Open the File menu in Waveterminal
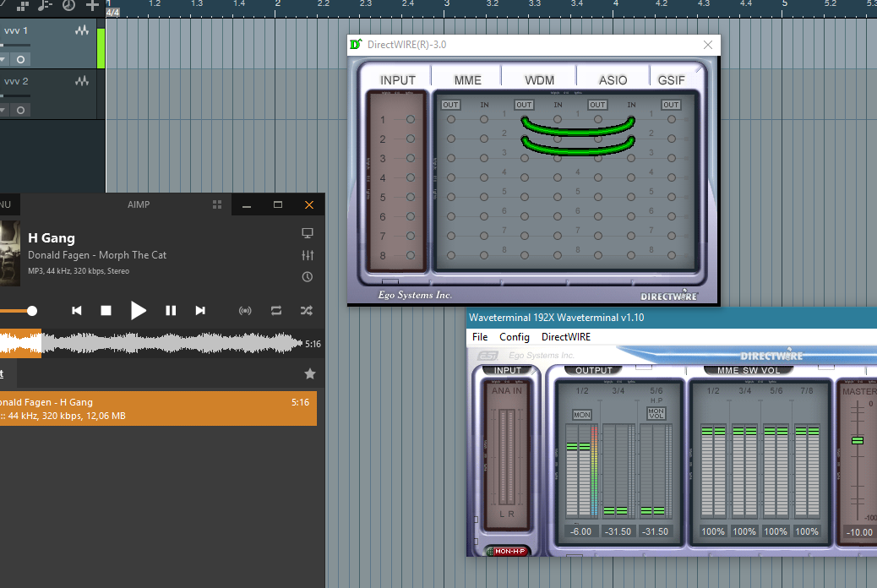The width and height of the screenshot is (877, 588). click(480, 337)
